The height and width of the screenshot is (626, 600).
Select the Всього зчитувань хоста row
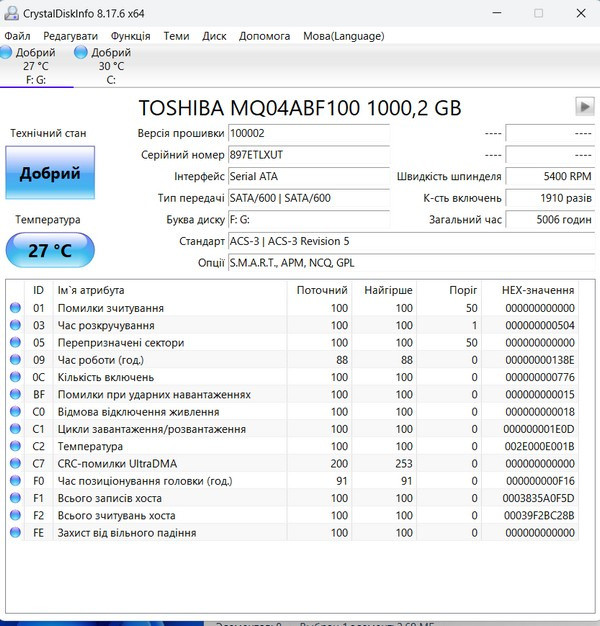[292, 515]
